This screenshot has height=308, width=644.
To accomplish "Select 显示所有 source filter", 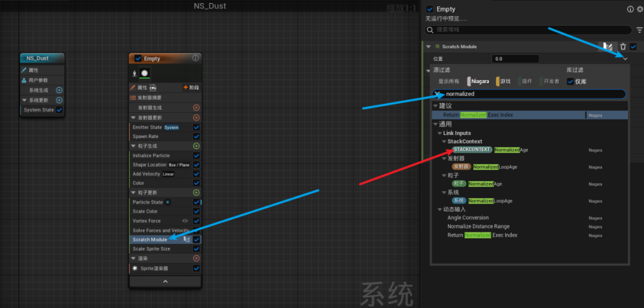I will [448, 81].
